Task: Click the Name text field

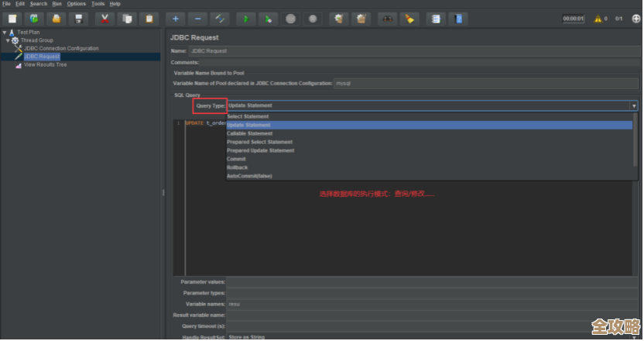Action: pyautogui.click(x=410, y=50)
